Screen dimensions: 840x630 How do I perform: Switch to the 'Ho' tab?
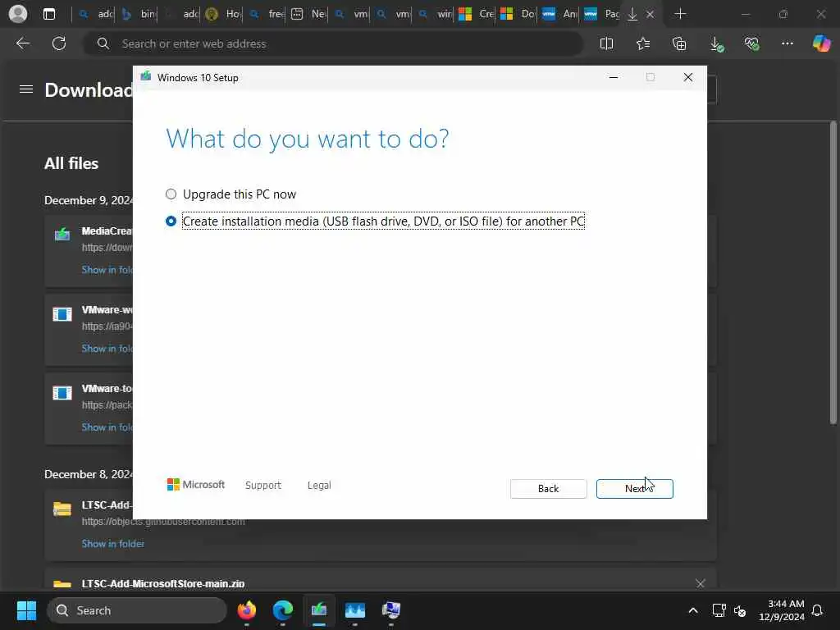tap(222, 14)
